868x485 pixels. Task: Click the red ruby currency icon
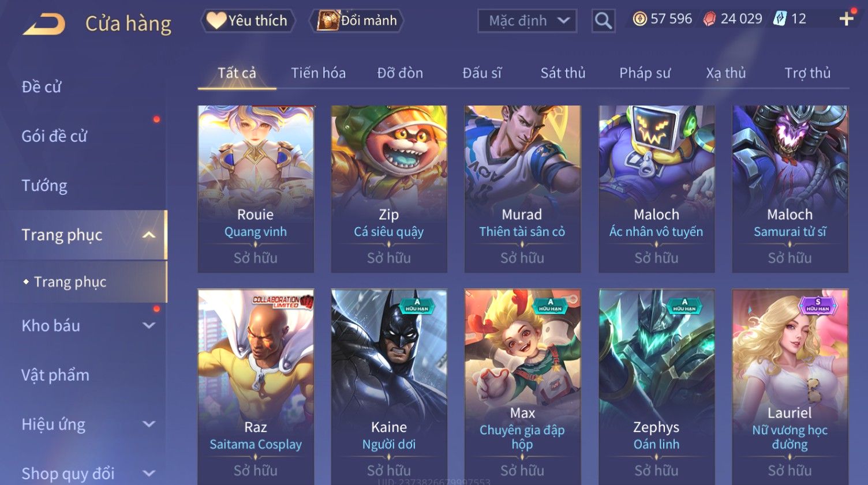click(x=709, y=19)
